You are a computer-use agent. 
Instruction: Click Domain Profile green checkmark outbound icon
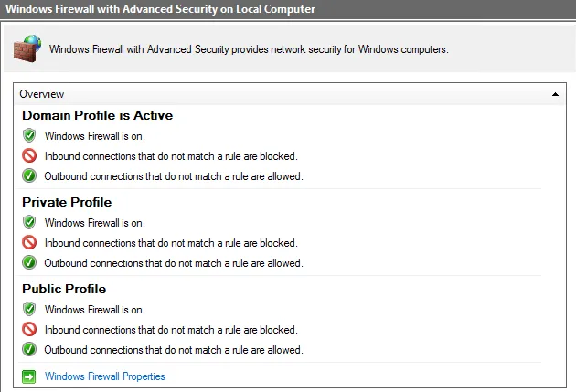[29, 176]
